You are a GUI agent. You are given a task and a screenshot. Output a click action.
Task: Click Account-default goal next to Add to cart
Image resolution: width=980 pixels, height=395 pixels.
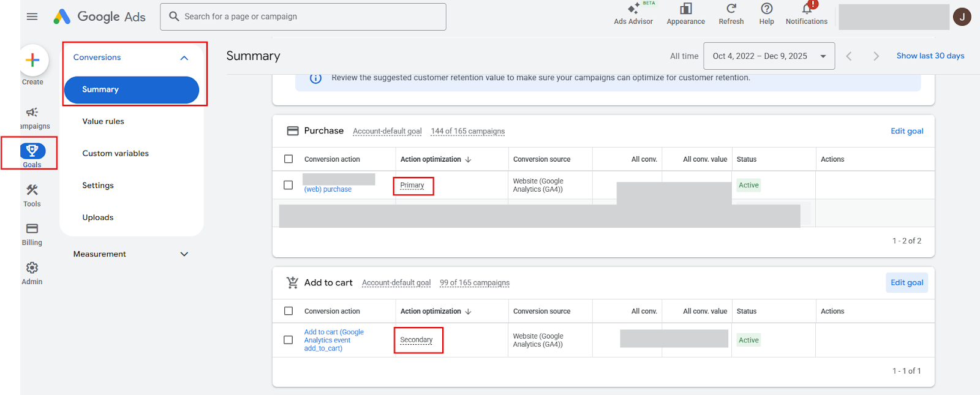396,283
